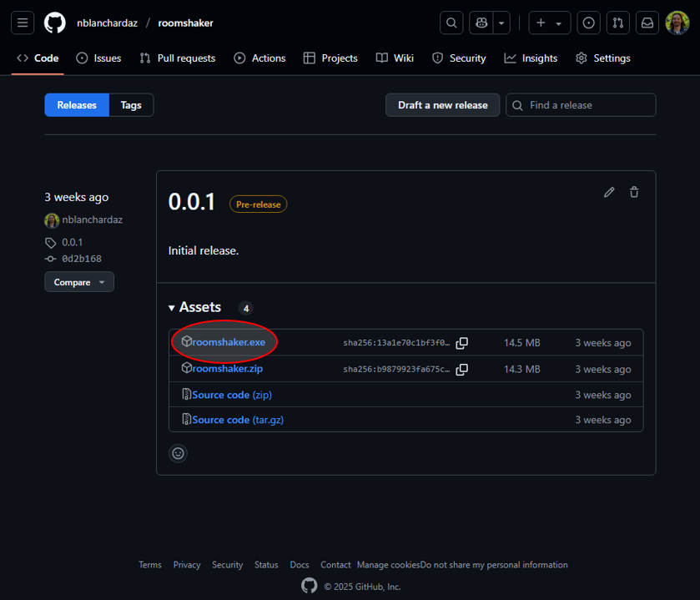Copy sha256 hash for roomshaker.zip
This screenshot has height=600, width=700.
[x=461, y=369]
